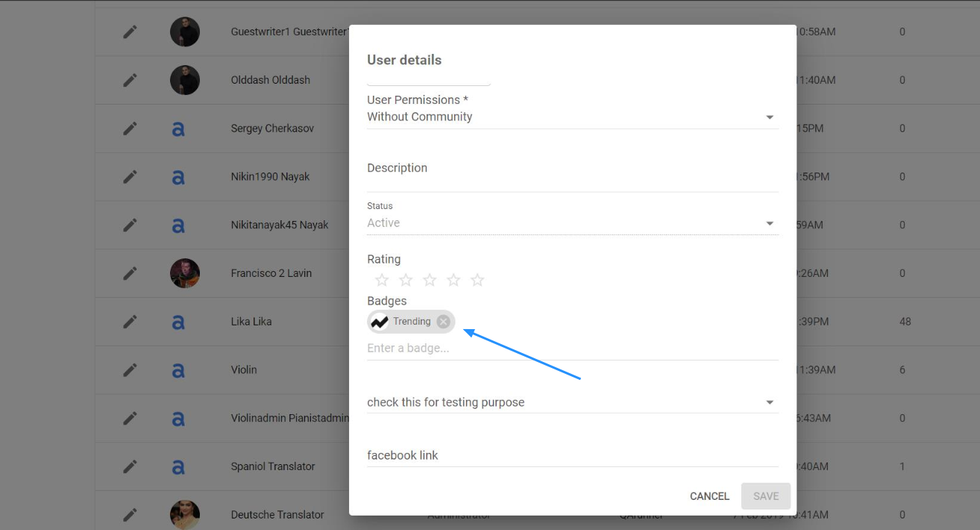The height and width of the screenshot is (530, 980).
Task: Set rating to one star
Action: click(x=381, y=280)
